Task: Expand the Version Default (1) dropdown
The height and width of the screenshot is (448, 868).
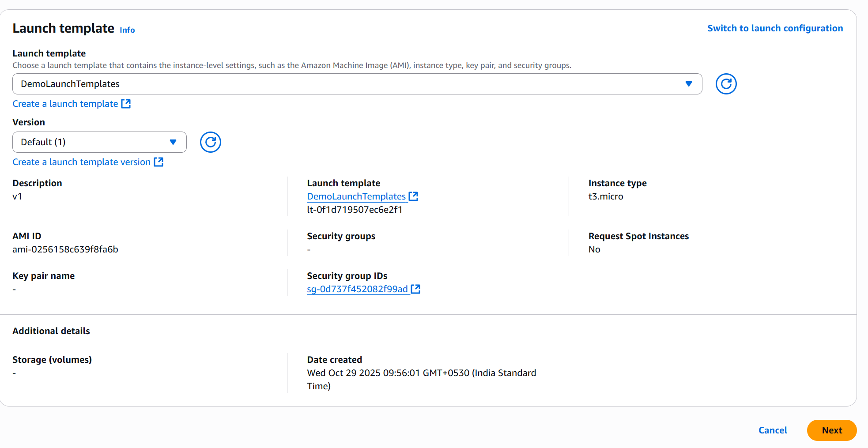Action: point(99,142)
